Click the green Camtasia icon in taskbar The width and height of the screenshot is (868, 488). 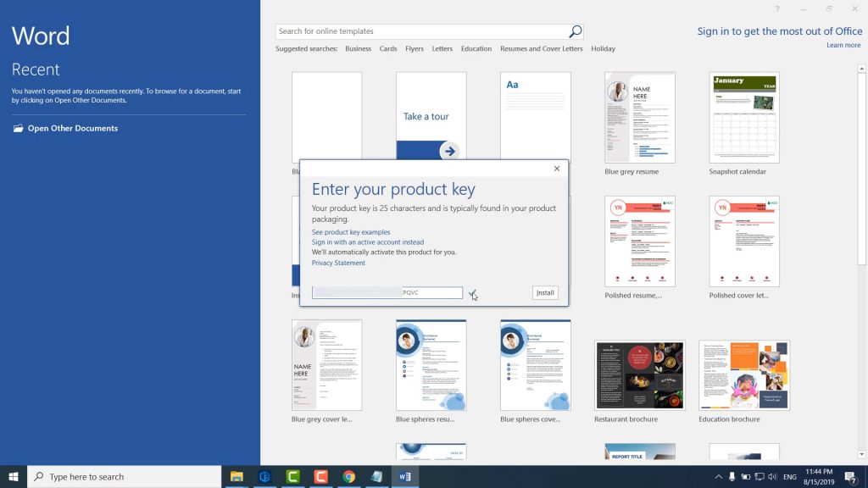pos(292,476)
